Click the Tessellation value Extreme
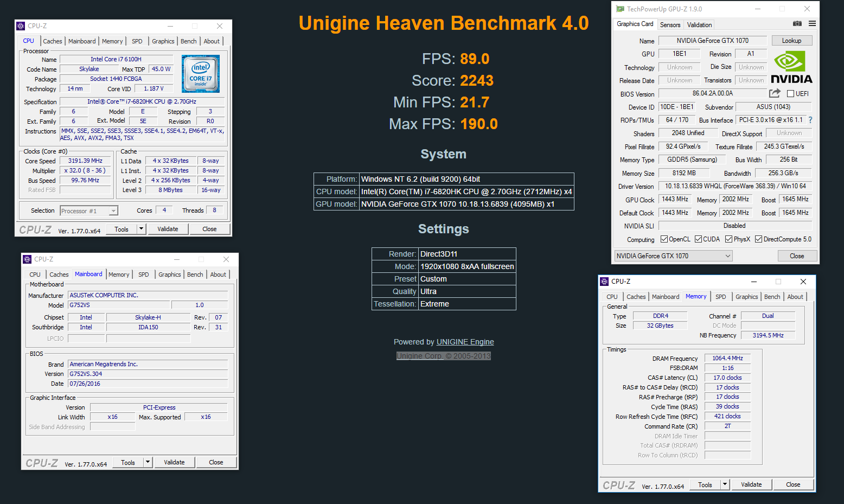Viewport: 844px width, 504px height. (467, 304)
